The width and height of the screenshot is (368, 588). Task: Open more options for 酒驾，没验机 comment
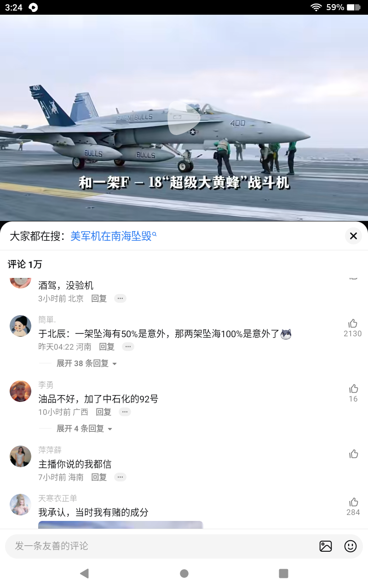pos(120,299)
